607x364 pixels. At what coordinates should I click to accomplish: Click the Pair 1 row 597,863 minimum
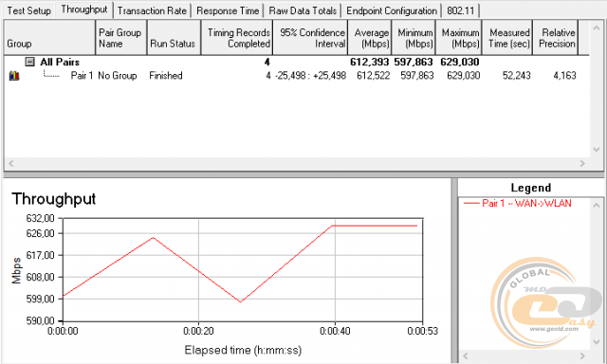click(x=417, y=76)
